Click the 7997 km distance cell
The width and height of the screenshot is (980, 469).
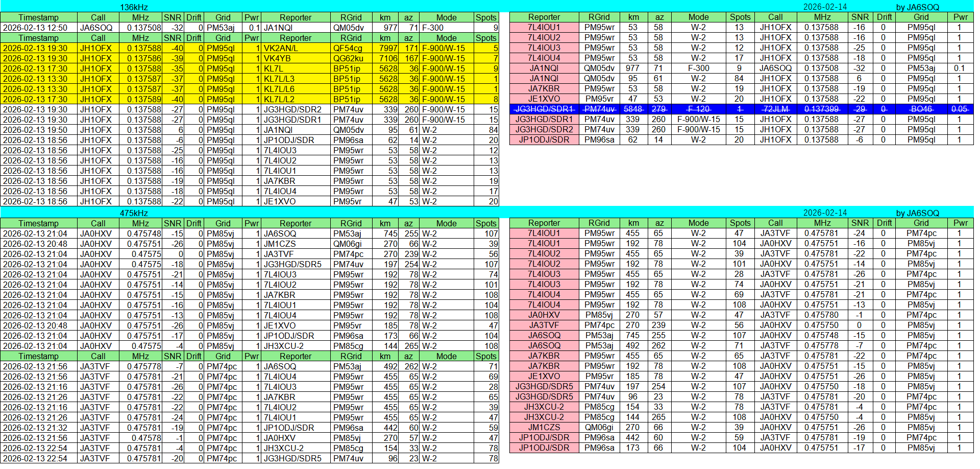tap(388, 48)
